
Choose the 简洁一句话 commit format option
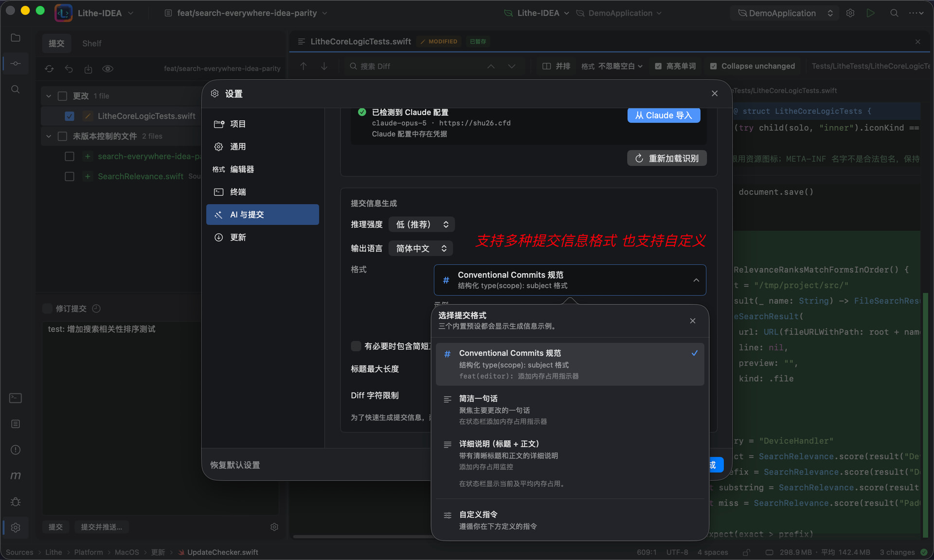[x=570, y=409]
